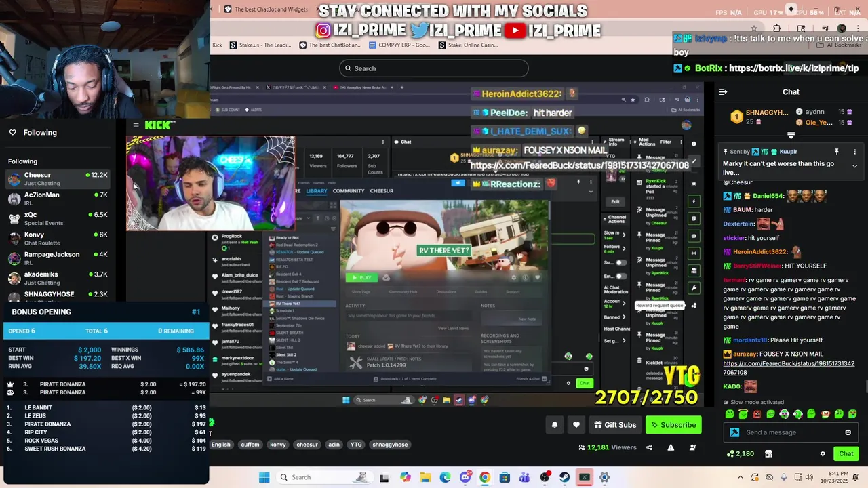Click the first green blob emote in chat row

[730, 414]
